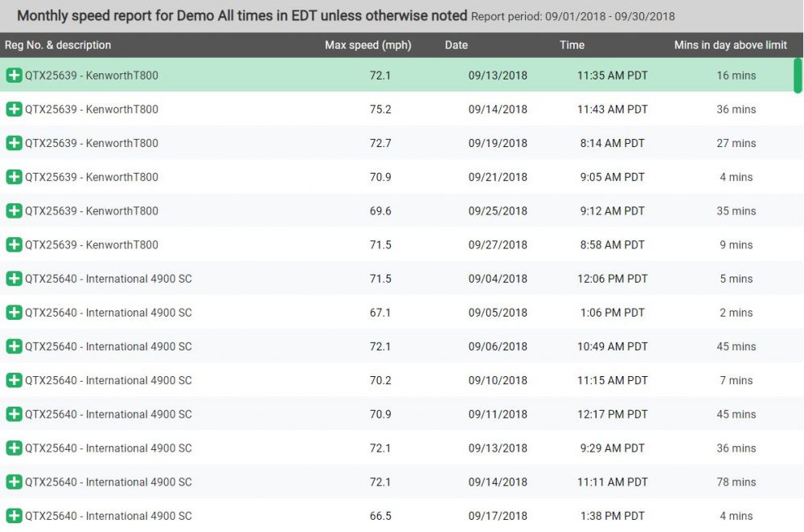Image resolution: width=804 pixels, height=532 pixels.
Task: Click plus icon on 09/17/2018 row
Action: [x=14, y=515]
